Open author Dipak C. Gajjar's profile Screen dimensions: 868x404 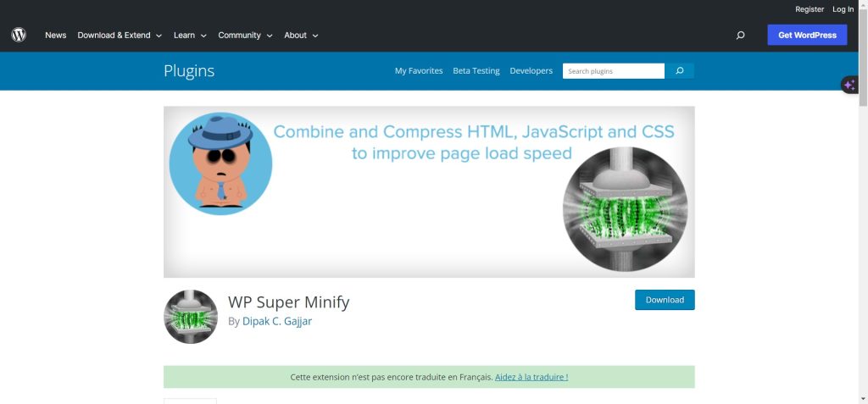(277, 322)
